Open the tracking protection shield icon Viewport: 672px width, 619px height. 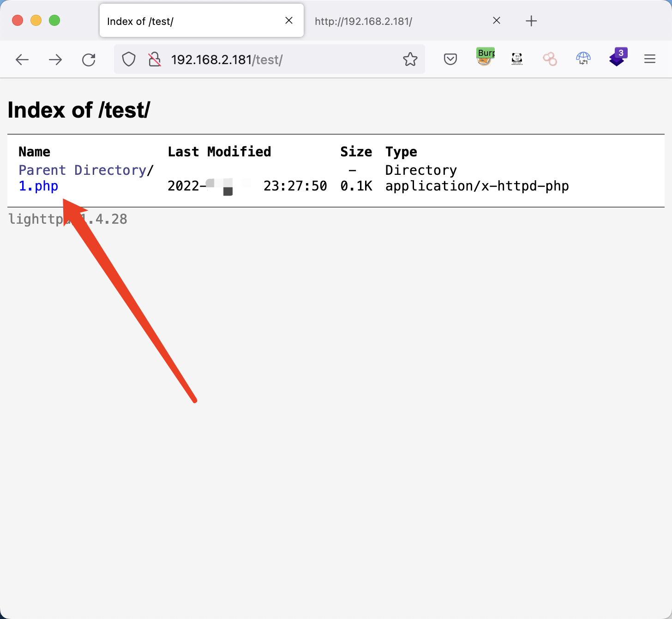coord(129,60)
